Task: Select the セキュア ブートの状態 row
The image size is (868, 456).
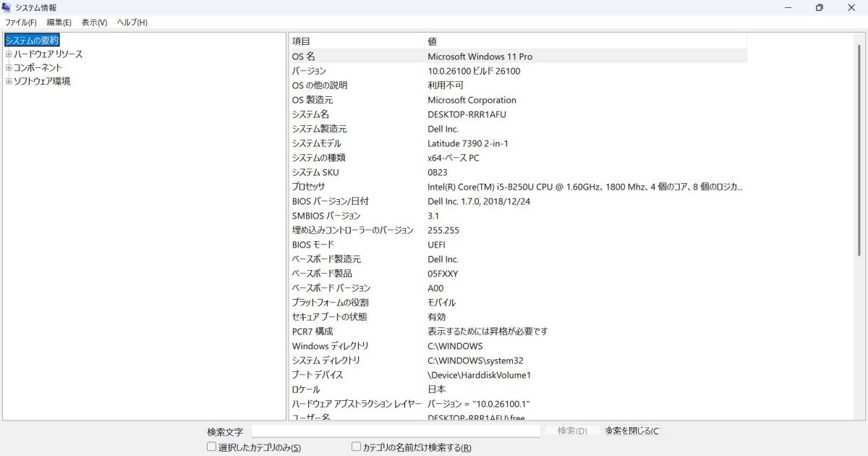Action: (x=518, y=317)
